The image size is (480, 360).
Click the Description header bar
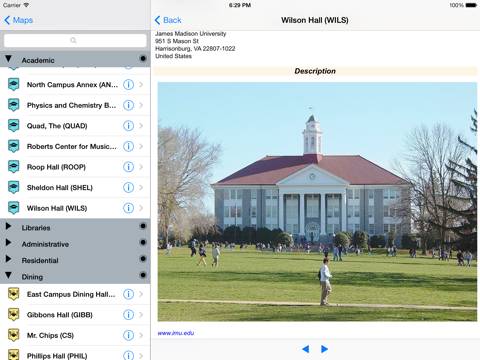[315, 71]
